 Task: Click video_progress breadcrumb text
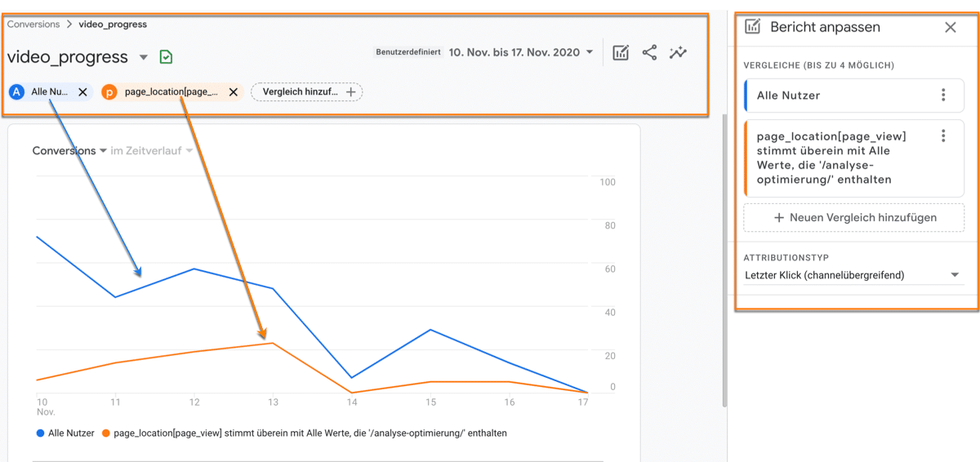[x=113, y=24]
